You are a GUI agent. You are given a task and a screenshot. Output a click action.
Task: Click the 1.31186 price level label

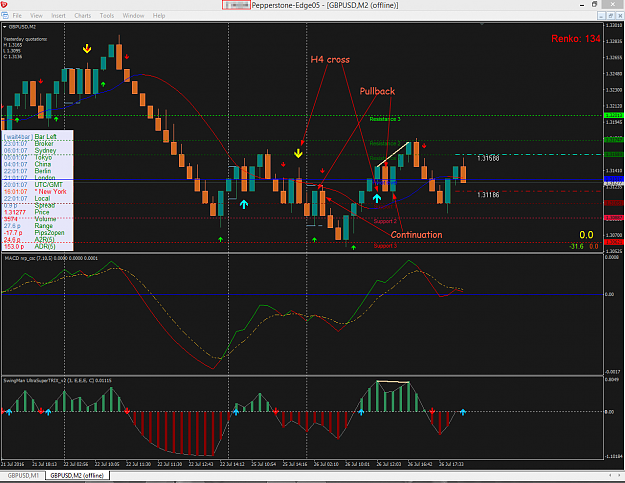point(488,195)
